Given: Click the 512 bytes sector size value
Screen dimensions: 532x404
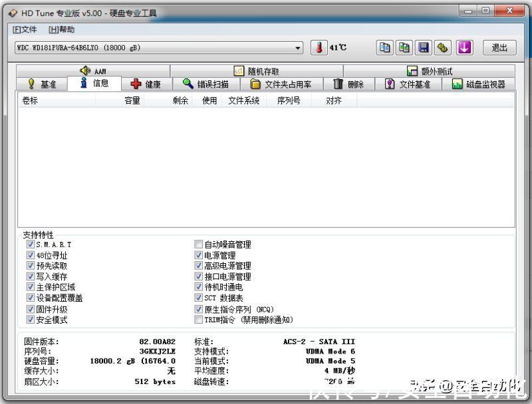Looking at the screenshot, I should point(155,381).
